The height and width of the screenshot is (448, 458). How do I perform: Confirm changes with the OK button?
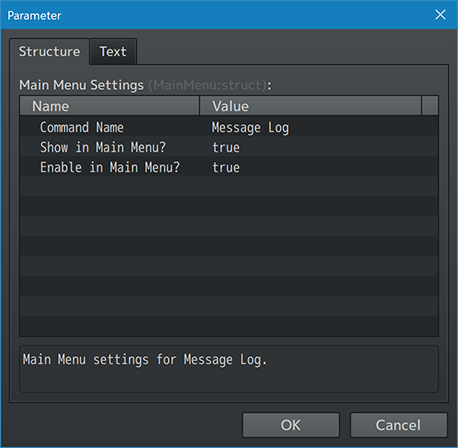click(291, 425)
